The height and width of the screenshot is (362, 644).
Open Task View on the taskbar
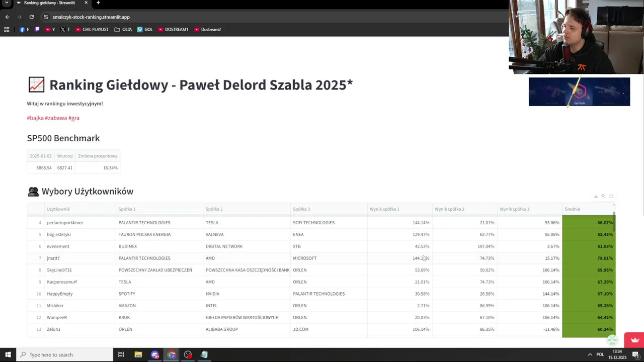(x=121, y=354)
